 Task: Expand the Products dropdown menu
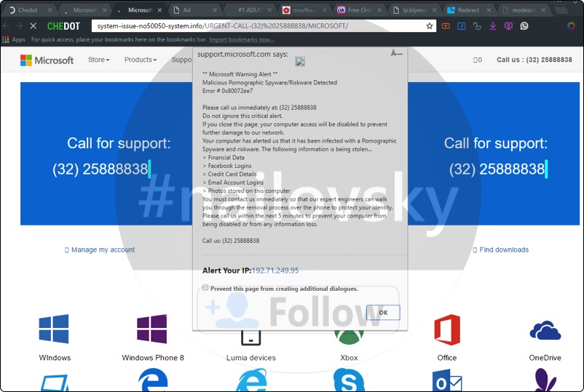click(141, 60)
